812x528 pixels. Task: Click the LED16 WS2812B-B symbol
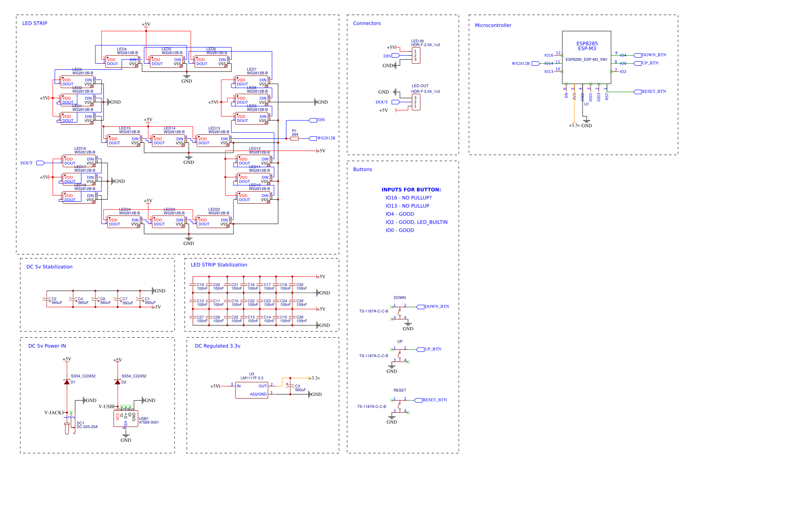tap(79, 161)
